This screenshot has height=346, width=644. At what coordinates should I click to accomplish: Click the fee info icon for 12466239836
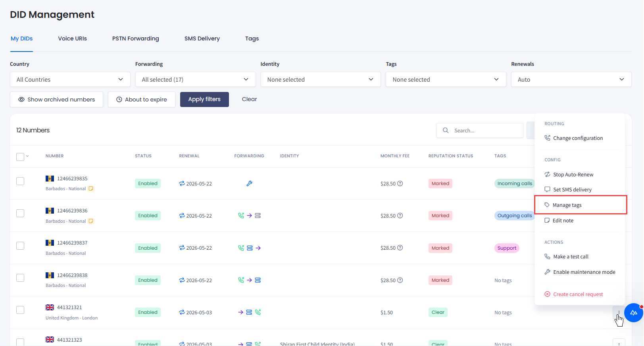400,216
